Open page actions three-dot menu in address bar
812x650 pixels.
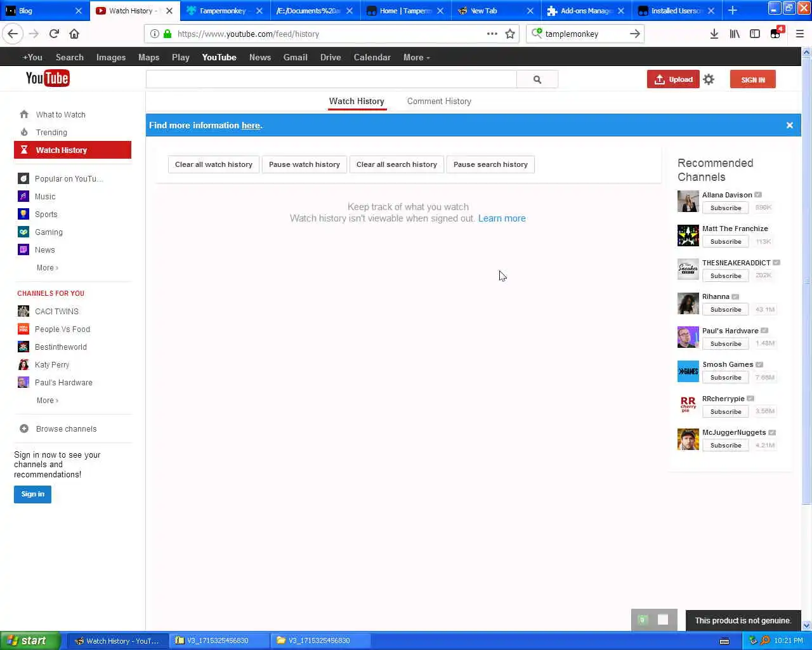[492, 34]
